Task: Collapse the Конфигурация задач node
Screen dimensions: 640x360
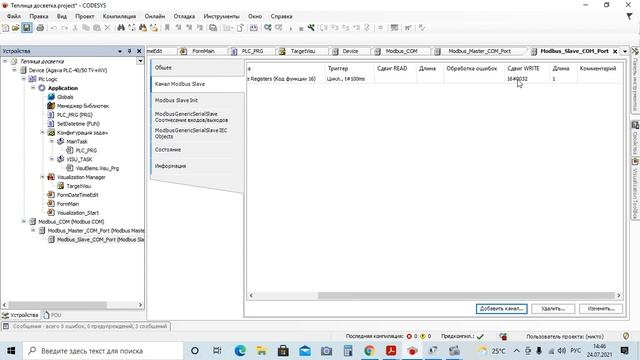Action: tap(42, 132)
